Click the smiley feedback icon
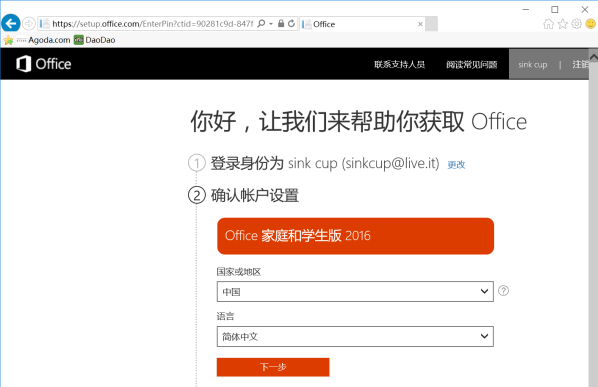The height and width of the screenshot is (387, 598). 590,24
